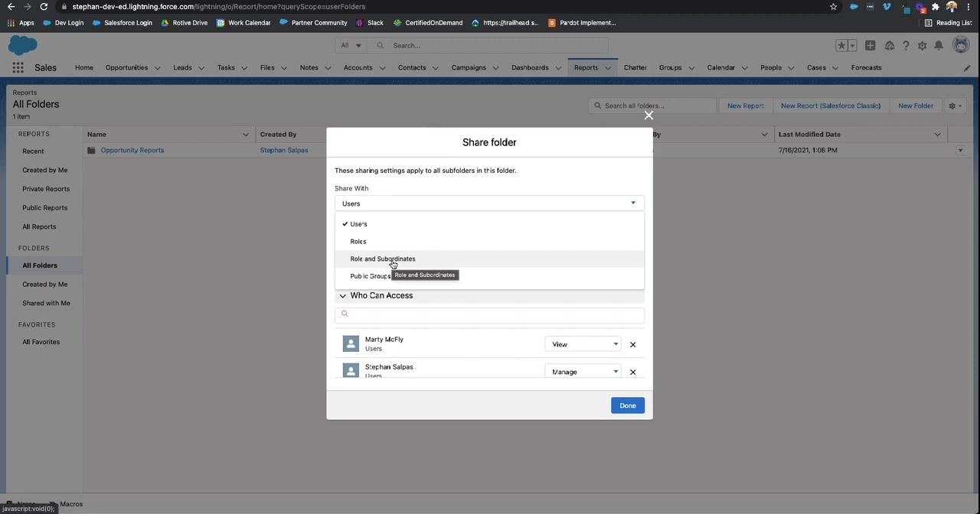Expand Reports tab dropdown chevron
The height and width of the screenshot is (514, 980).
click(608, 68)
